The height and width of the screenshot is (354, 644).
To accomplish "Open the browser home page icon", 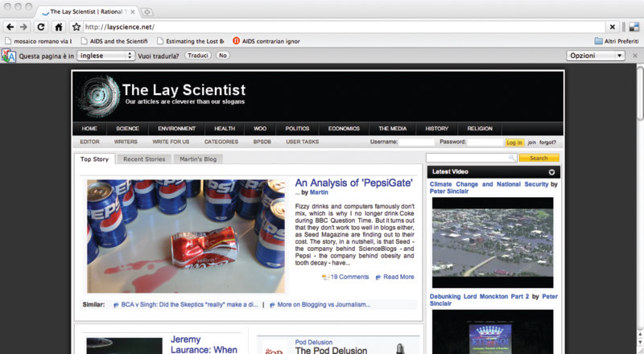I will tap(59, 27).
